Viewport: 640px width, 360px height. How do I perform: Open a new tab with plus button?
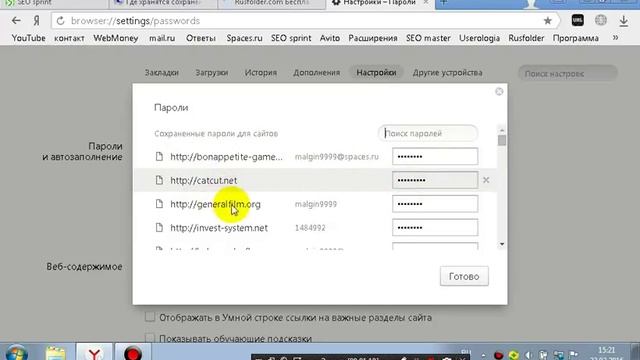pyautogui.click(x=444, y=2)
